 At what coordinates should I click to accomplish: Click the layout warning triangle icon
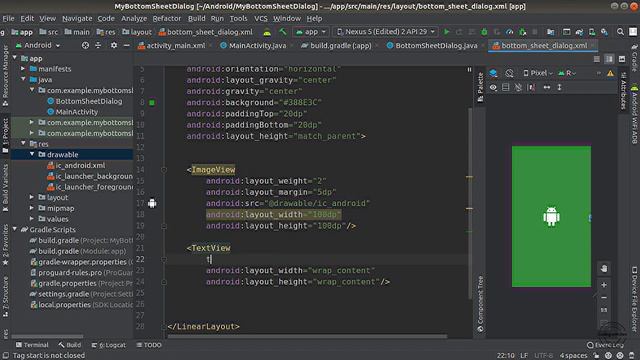tap(610, 73)
